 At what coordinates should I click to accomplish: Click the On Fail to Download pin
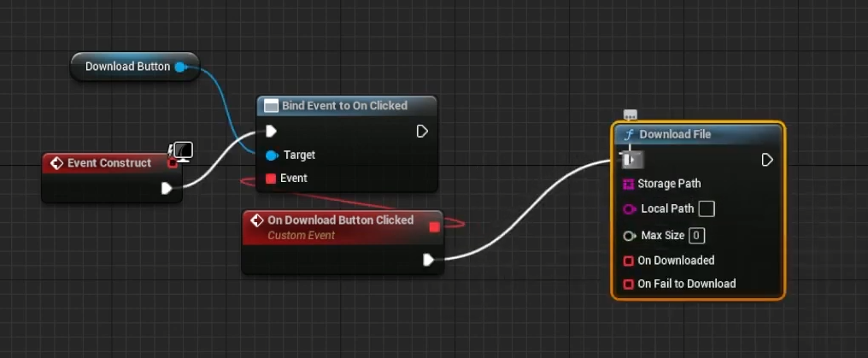628,285
